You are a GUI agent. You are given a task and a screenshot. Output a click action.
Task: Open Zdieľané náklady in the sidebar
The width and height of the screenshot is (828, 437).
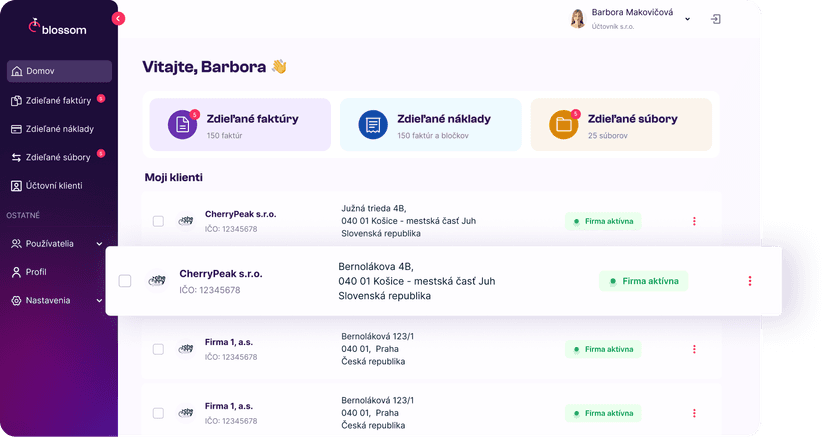coord(59,129)
